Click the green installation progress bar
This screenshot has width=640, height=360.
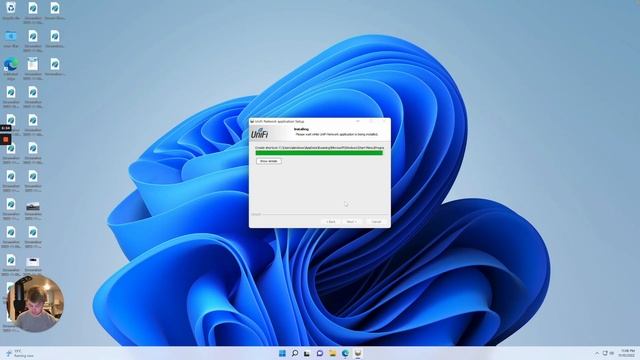pos(319,153)
